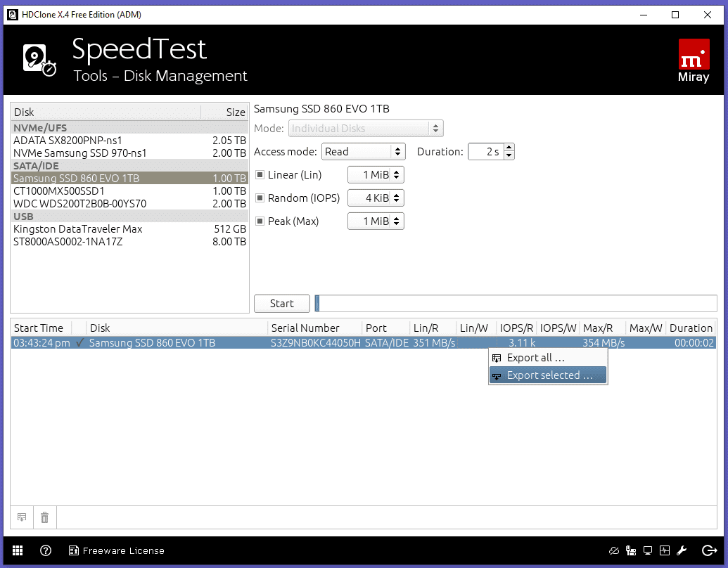Open the Linear 1 MiB block size dropdown
728x568 pixels.
tap(376, 175)
